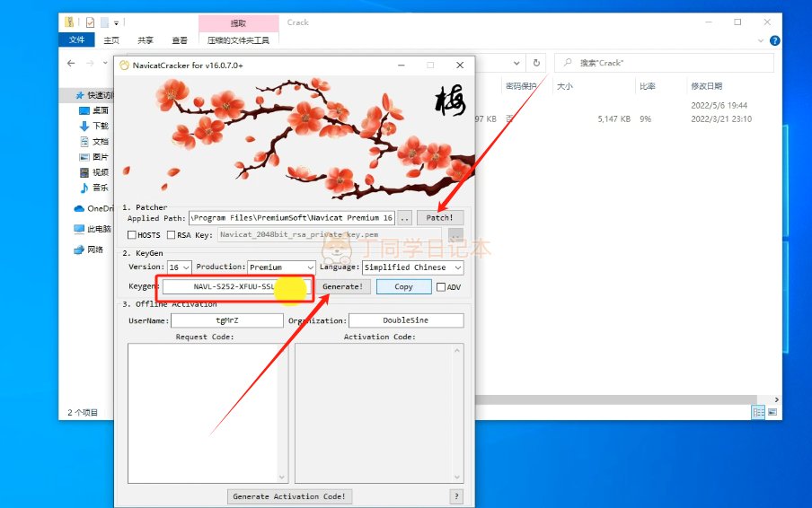Screen dimensions: 812x508
Task: Select OneDrive in the navigation pane
Action: 93,208
